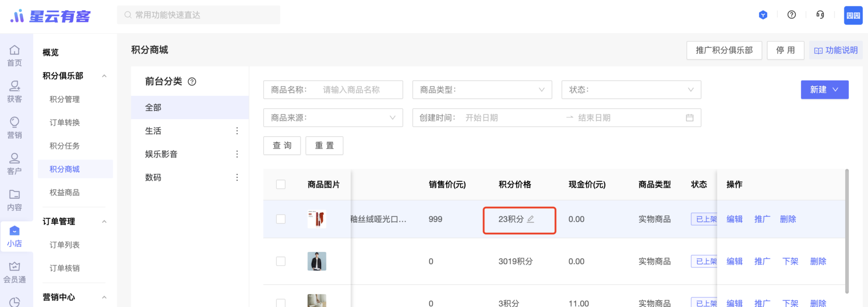Viewport: 868px width, 307px height.
Task: Check the box for the 3019积分 product
Action: [x=281, y=261]
